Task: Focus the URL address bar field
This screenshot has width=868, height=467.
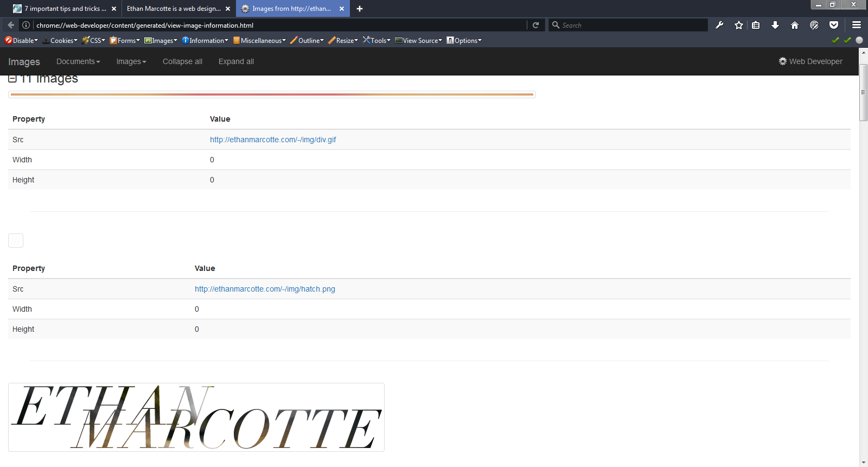Action: click(279, 25)
